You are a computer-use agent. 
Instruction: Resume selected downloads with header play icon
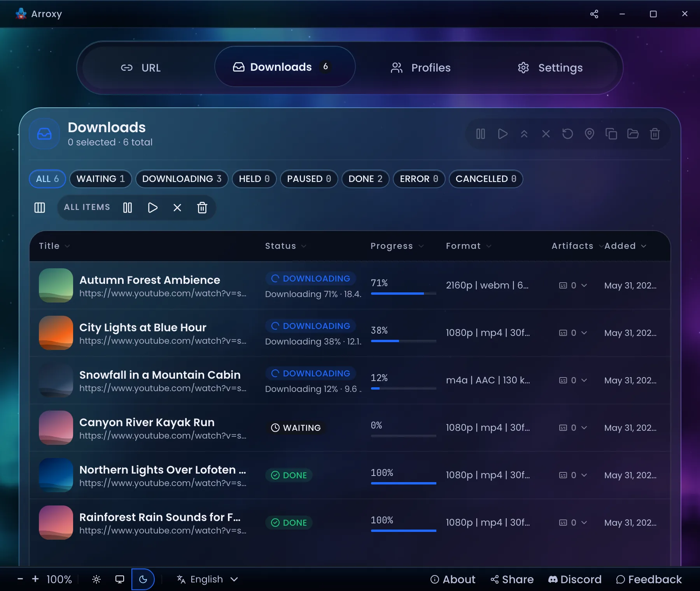[502, 134]
